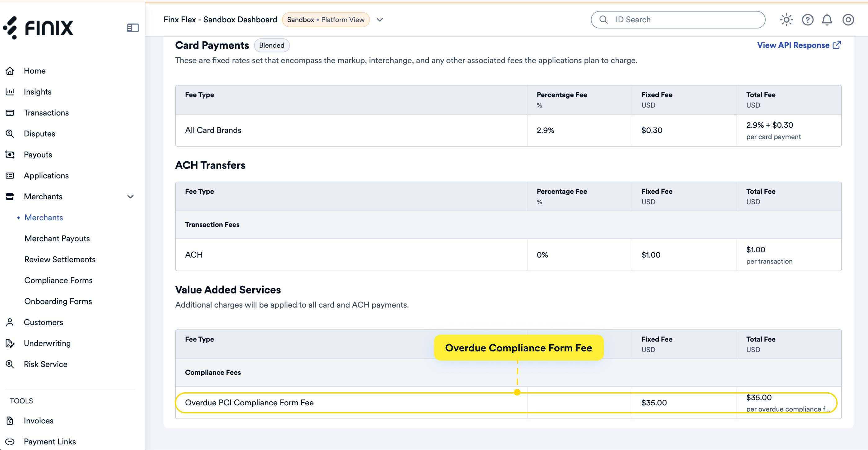The width and height of the screenshot is (868, 450).
Task: Open Home from the sidebar
Action: [x=34, y=71]
